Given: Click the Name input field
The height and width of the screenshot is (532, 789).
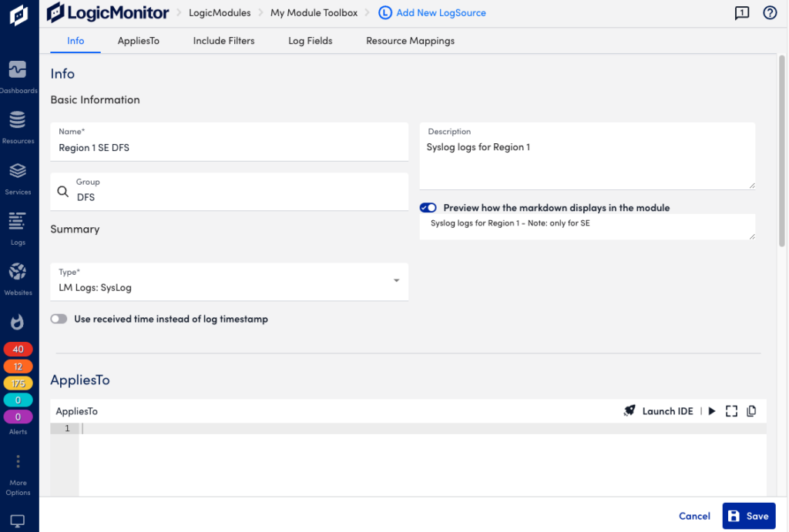Looking at the screenshot, I should (x=229, y=147).
